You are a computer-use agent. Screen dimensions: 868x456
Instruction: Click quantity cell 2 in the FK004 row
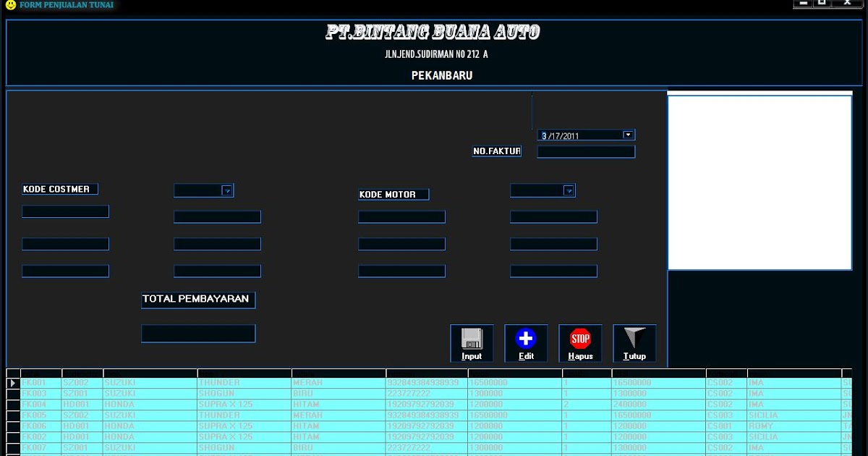pos(587,404)
